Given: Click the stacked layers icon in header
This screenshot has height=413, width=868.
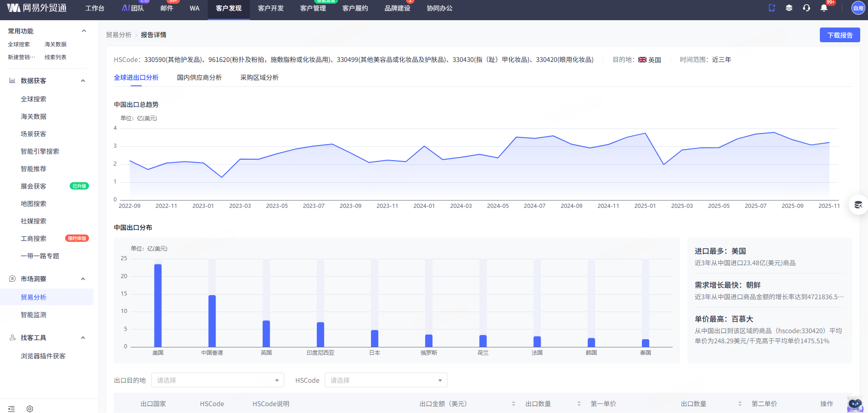Looking at the screenshot, I should [789, 8].
